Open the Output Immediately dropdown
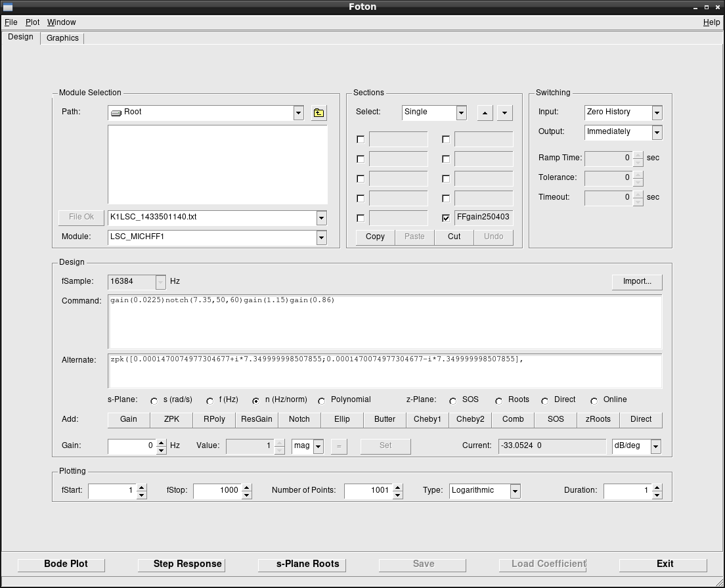 pyautogui.click(x=657, y=133)
